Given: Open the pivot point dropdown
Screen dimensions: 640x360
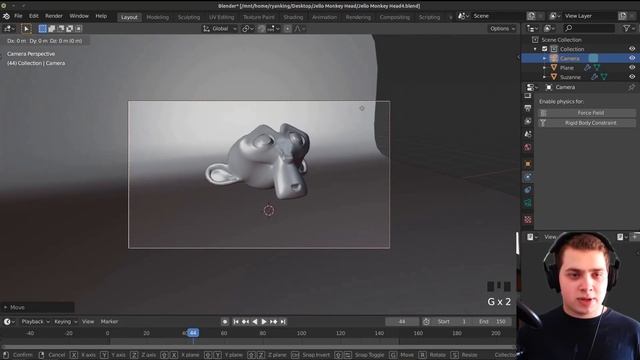Looking at the screenshot, I should tap(247, 29).
